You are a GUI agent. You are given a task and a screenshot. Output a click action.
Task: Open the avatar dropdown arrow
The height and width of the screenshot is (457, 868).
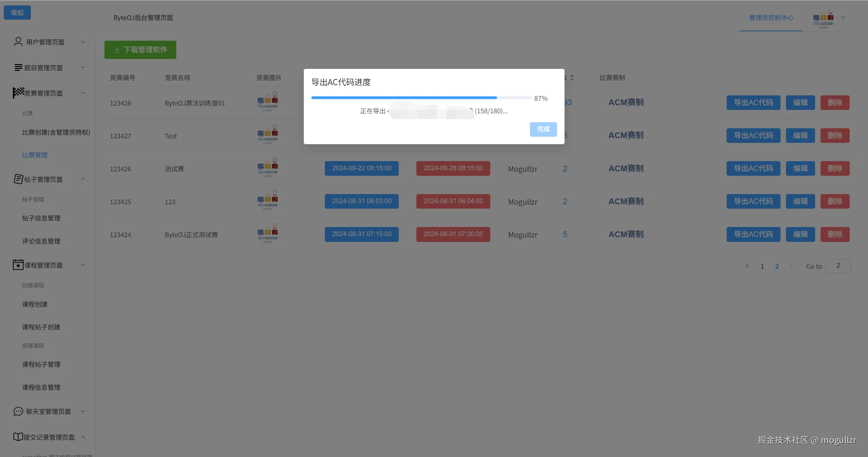point(843,18)
